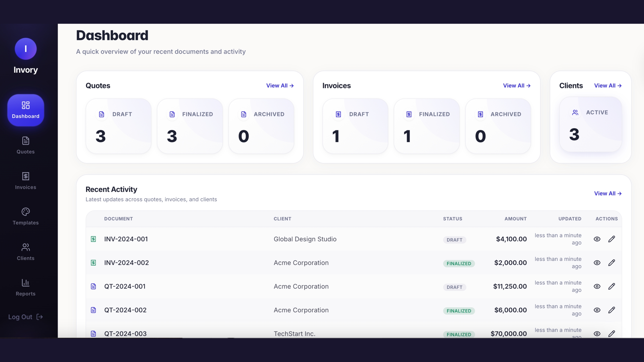Open the Finalized quotes stat card
Viewport: 644px width, 362px height.
pyautogui.click(x=190, y=126)
